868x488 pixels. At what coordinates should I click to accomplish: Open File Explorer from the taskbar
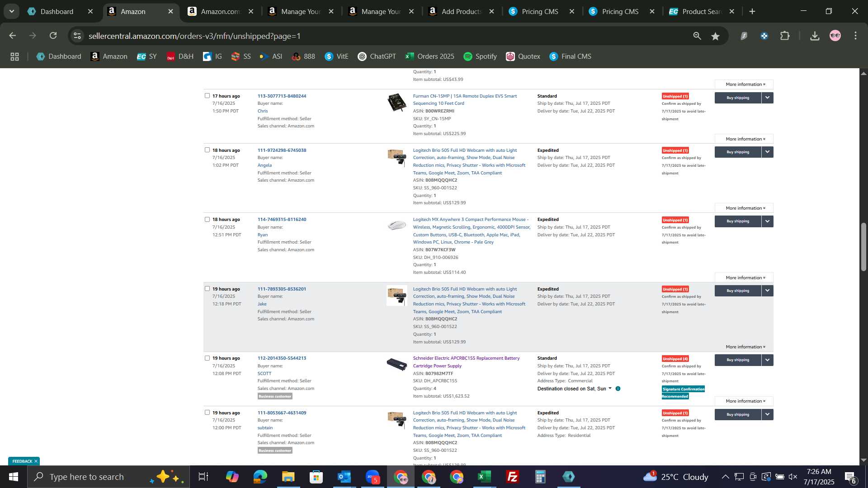click(288, 477)
